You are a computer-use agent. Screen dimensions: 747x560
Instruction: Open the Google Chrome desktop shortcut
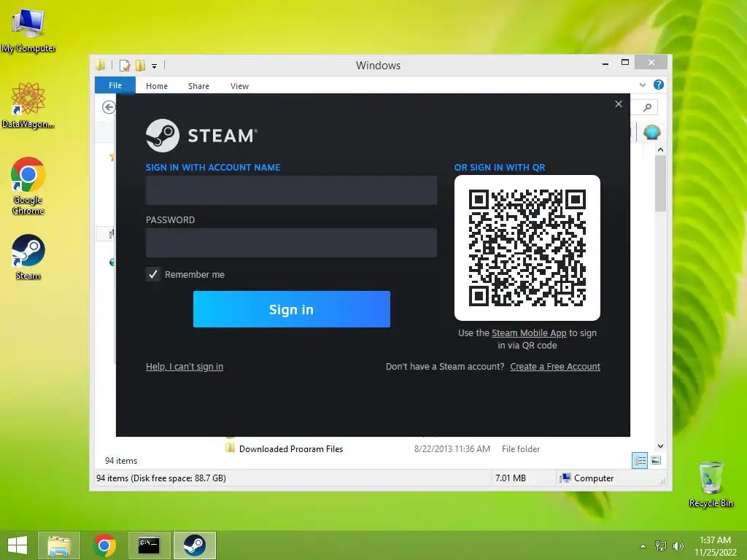(x=28, y=186)
